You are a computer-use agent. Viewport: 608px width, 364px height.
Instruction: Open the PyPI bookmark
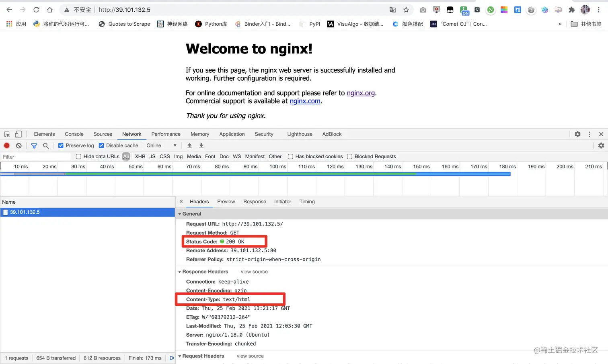(310, 24)
